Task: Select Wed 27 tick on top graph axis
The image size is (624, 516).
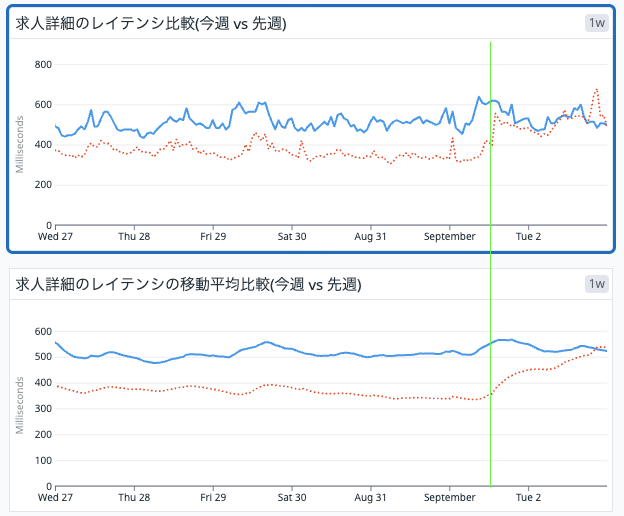Action: pos(55,236)
